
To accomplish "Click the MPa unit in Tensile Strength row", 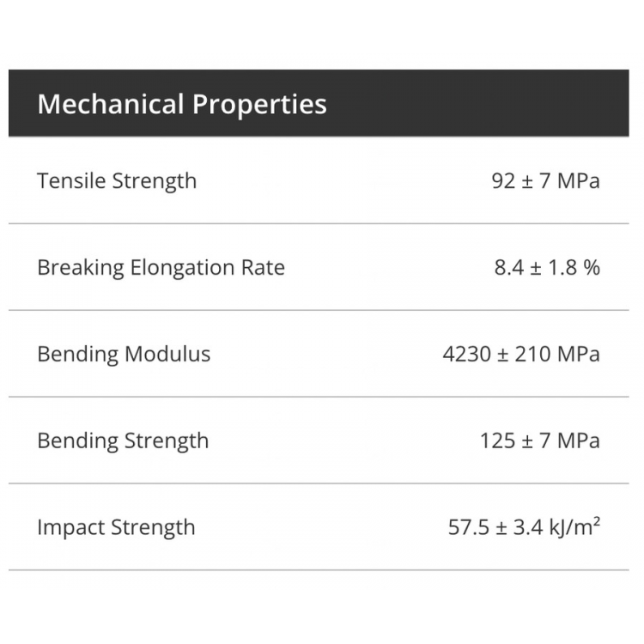I will point(578,181).
